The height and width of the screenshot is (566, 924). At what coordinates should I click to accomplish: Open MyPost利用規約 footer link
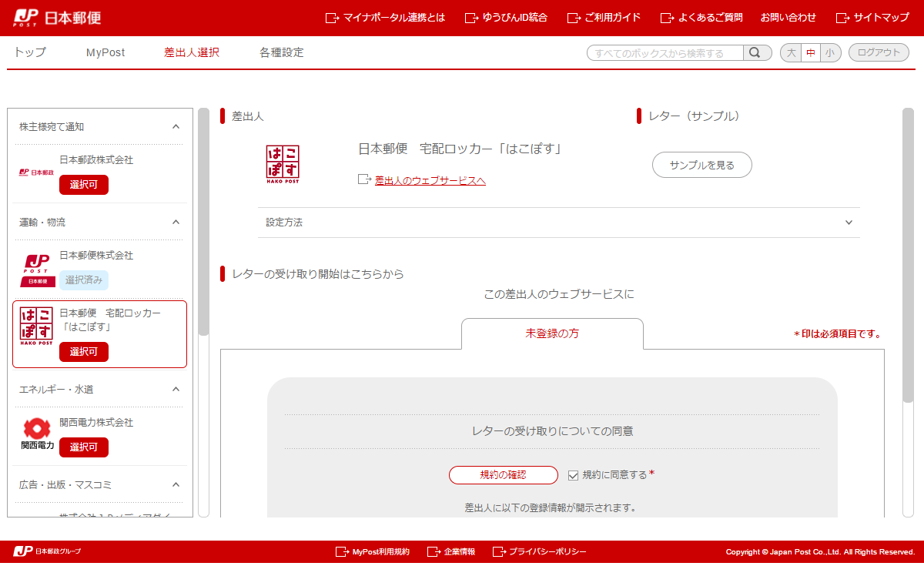[x=373, y=552]
